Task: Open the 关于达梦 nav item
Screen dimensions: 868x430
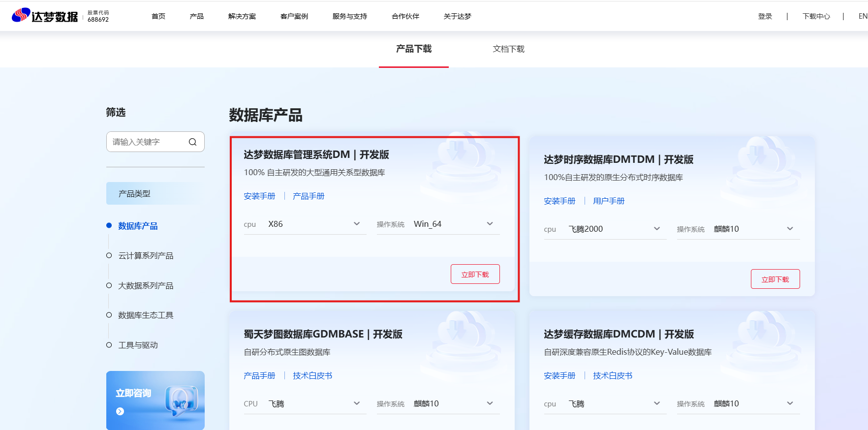Action: tap(458, 16)
